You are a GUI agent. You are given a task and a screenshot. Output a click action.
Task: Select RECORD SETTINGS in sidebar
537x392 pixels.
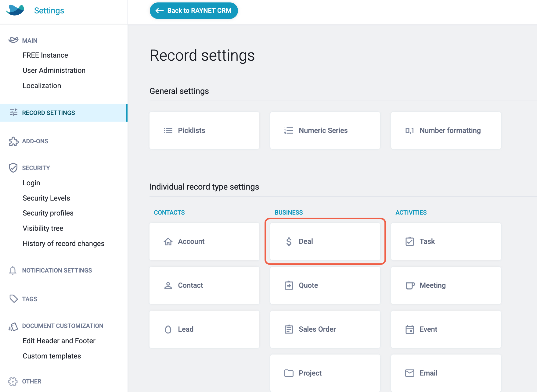[x=63, y=113]
